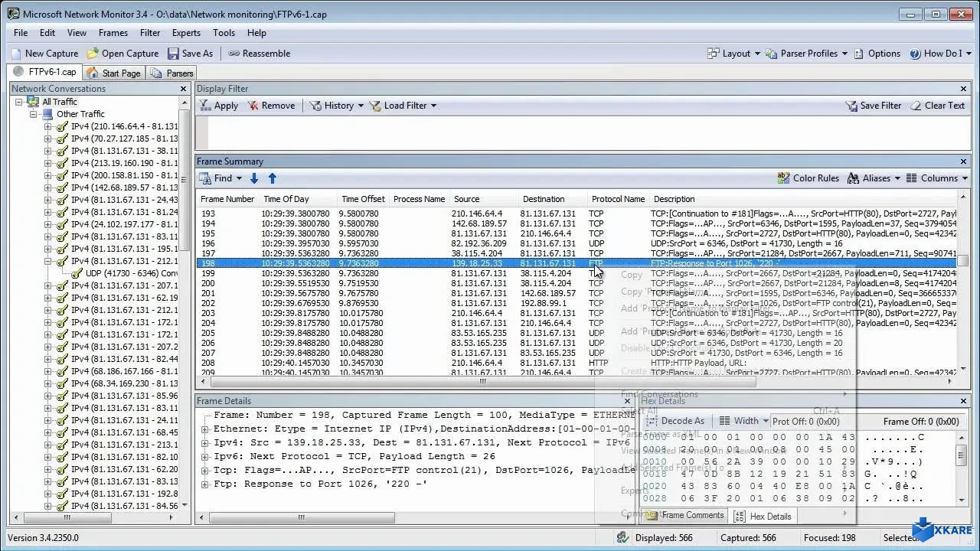Open the Layout dropdown
Screen dimensions: 980x551
point(733,54)
